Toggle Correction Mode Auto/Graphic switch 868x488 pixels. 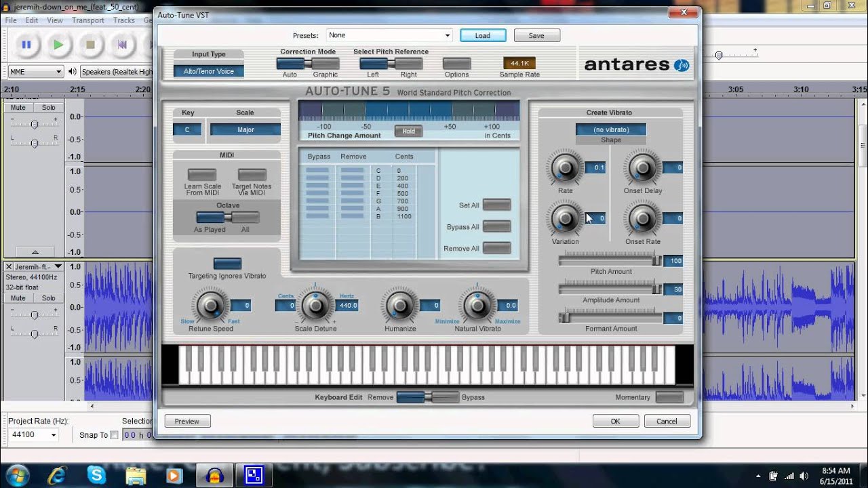(x=307, y=64)
